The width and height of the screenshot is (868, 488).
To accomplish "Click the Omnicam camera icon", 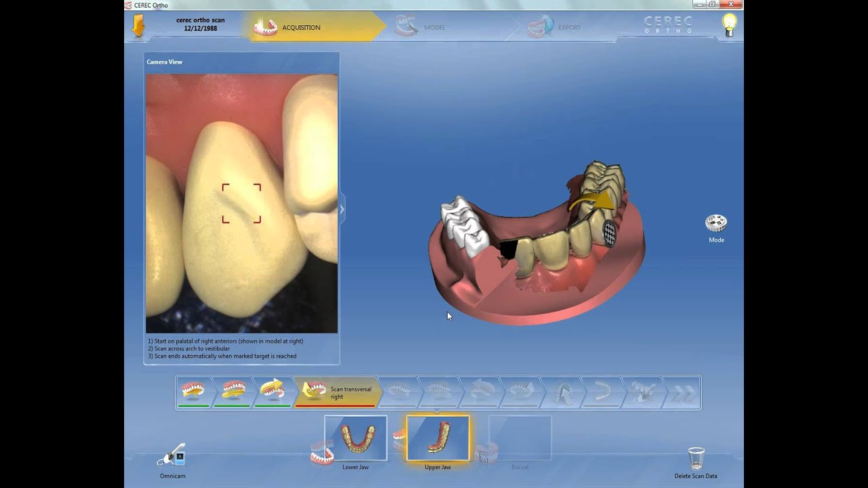I will click(172, 456).
